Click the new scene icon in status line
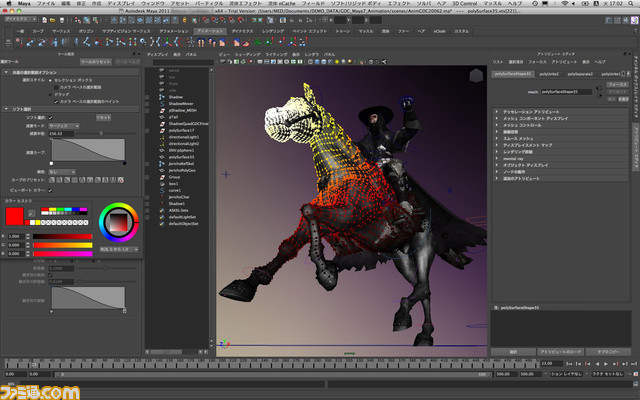 pos(44,20)
